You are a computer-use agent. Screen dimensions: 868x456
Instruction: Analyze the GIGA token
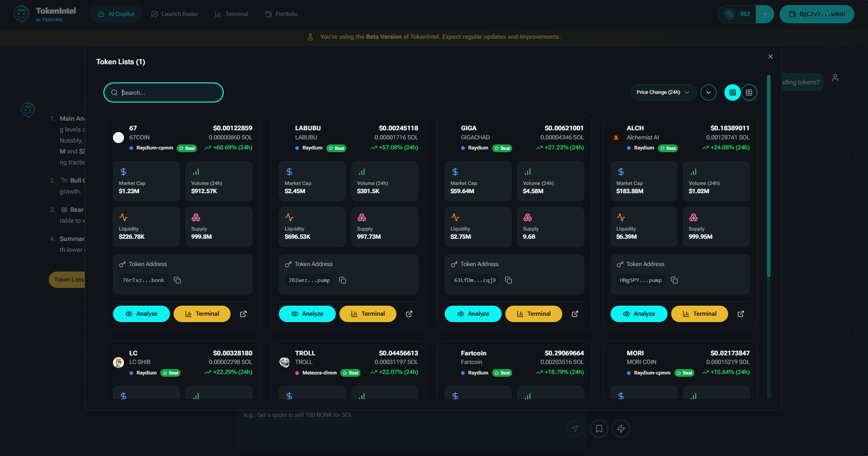[x=473, y=314]
